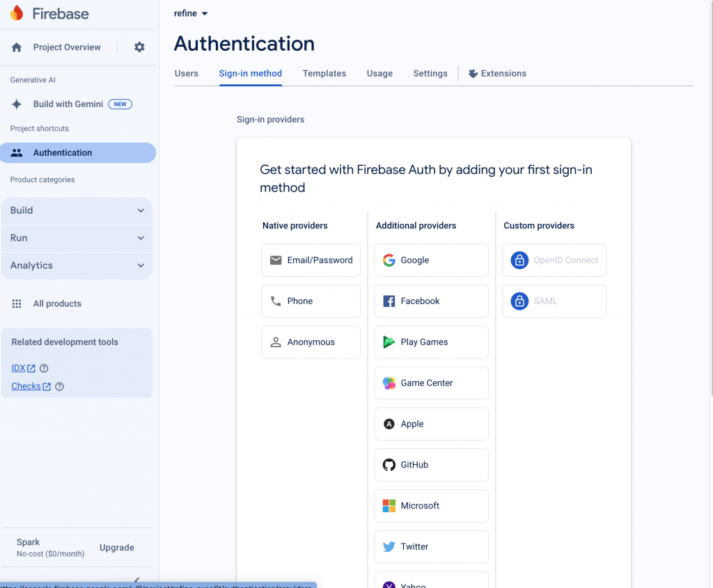713x588 pixels.
Task: Click the All products grid icon
Action: pos(17,303)
